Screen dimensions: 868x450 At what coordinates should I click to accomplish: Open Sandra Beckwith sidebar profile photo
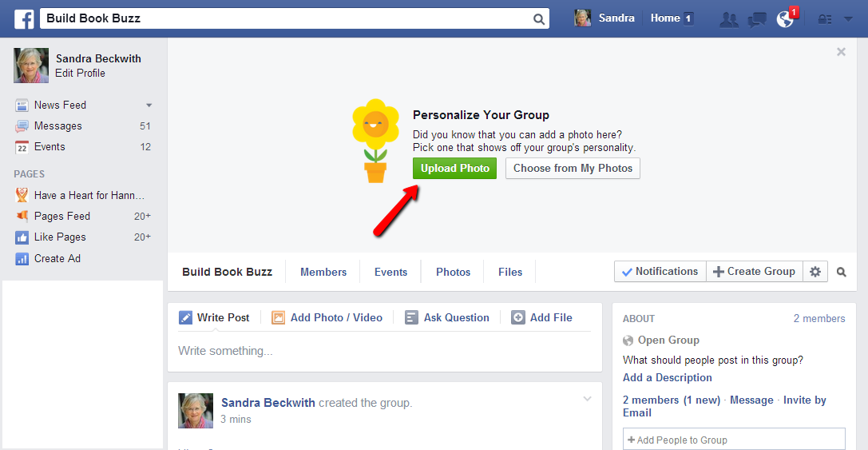pos(31,66)
